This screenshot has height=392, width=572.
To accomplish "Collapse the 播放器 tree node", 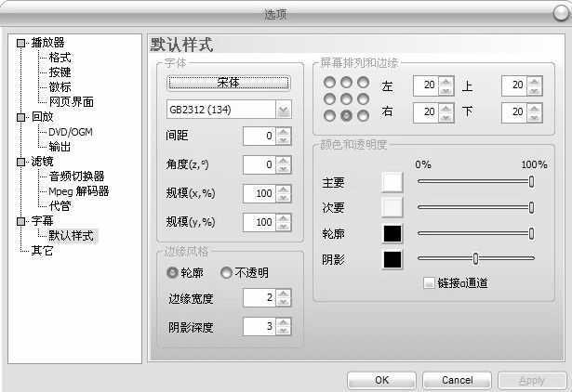I will click(x=21, y=42).
